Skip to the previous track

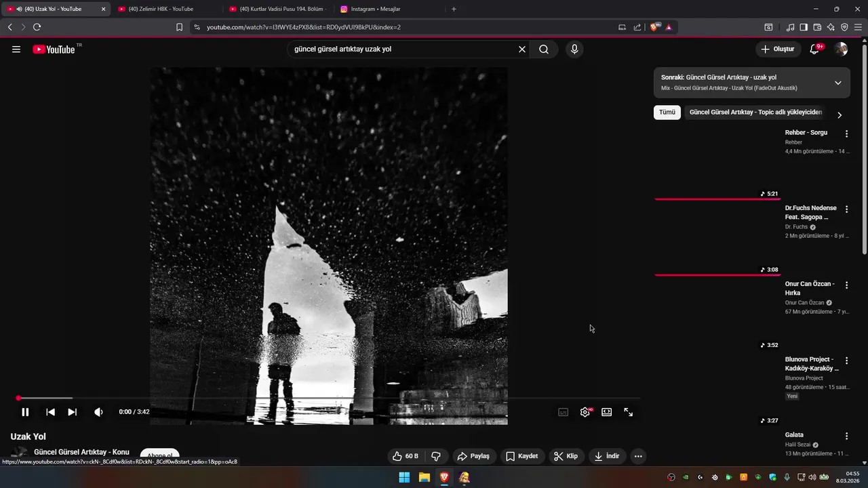pyautogui.click(x=50, y=412)
